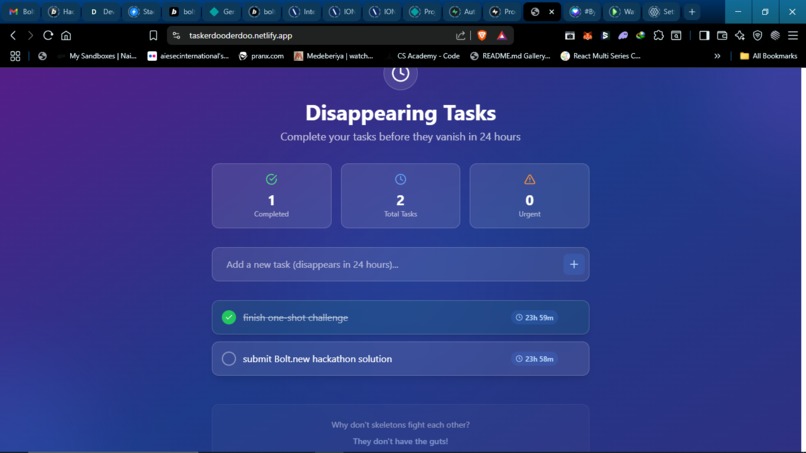Image resolution: width=806 pixels, height=453 pixels.
Task: Switch to the Gmail tab
Action: (x=21, y=12)
